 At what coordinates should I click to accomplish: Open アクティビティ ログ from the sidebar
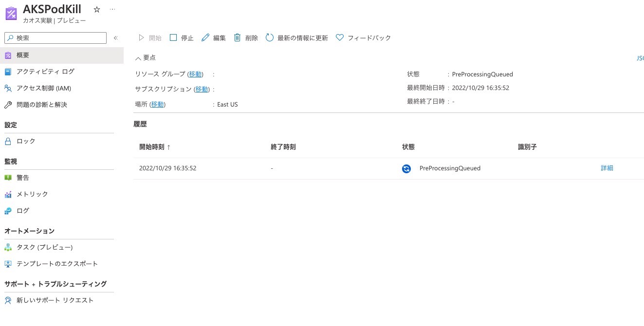45,72
